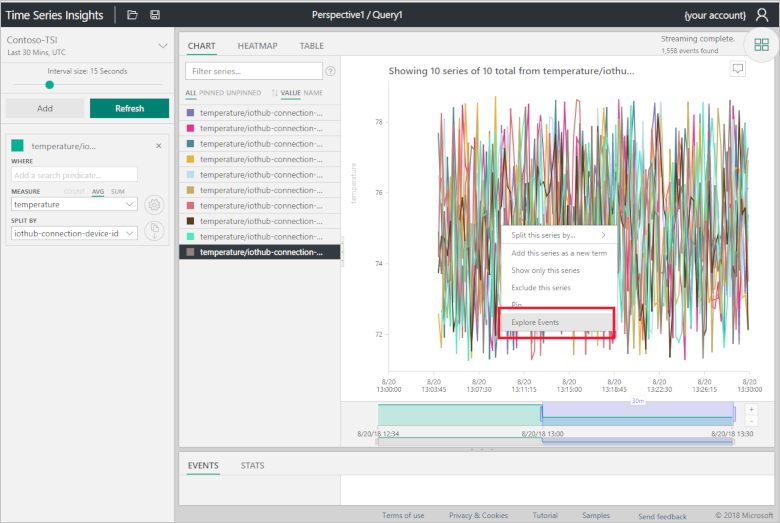This screenshot has width=780, height=523.
Task: Click the dark brown series color swatch
Action: [x=190, y=221]
